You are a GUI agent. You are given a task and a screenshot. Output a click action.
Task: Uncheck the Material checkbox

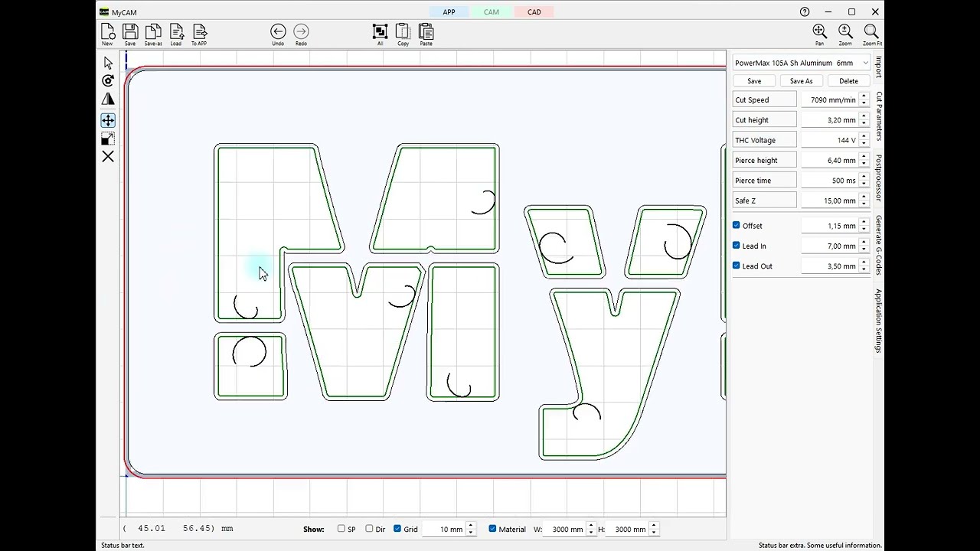pyautogui.click(x=492, y=529)
